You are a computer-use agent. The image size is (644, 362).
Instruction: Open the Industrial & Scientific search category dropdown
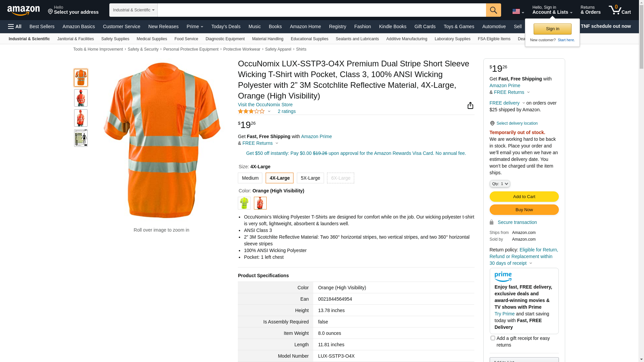(x=133, y=10)
